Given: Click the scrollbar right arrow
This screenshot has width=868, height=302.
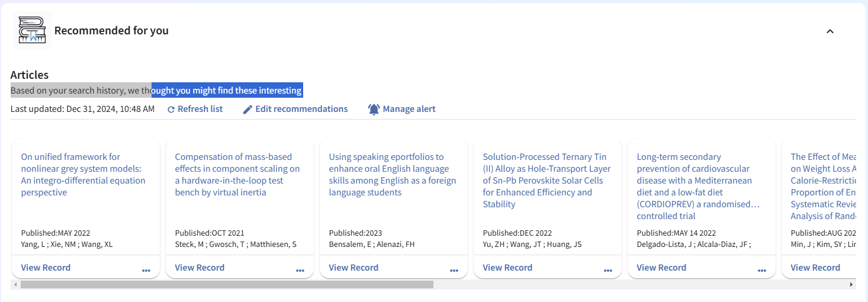Looking at the screenshot, I should click(851, 285).
